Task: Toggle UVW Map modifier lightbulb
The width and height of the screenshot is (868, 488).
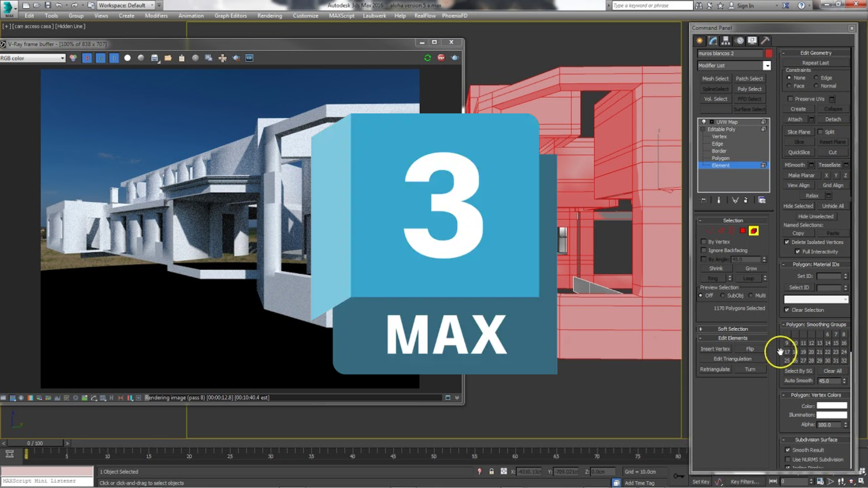Action: click(x=704, y=122)
